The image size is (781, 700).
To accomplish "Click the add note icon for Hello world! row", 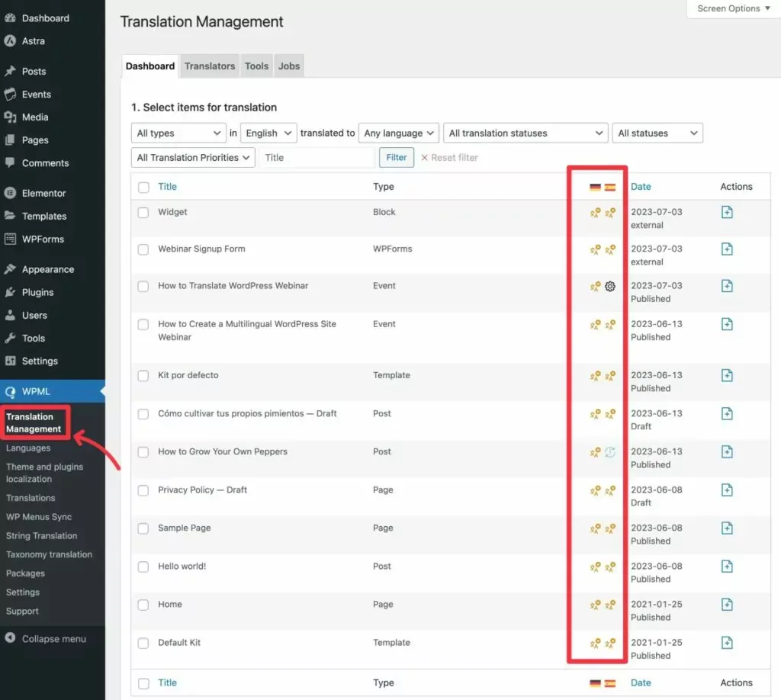I will coord(727,567).
